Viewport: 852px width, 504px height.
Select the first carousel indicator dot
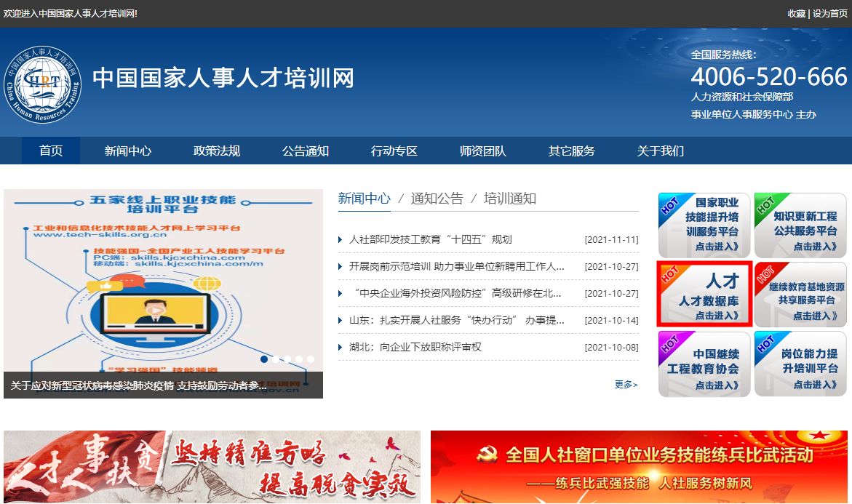pyautogui.click(x=264, y=359)
